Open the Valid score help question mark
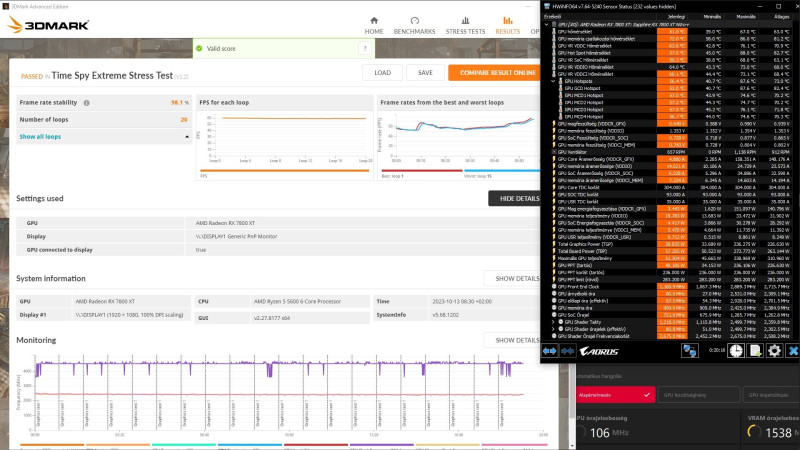Screen dimensions: 800x450 coord(365,48)
